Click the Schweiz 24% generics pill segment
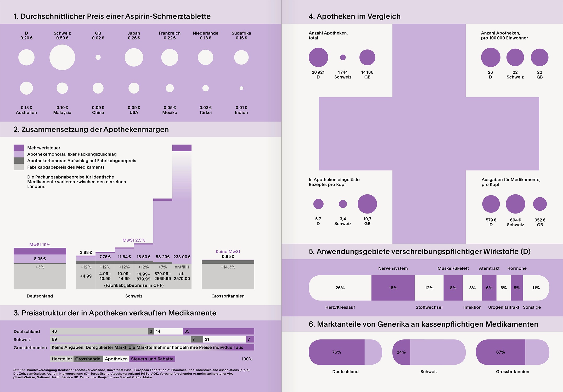The height and width of the screenshot is (392, 563). [x=401, y=352]
